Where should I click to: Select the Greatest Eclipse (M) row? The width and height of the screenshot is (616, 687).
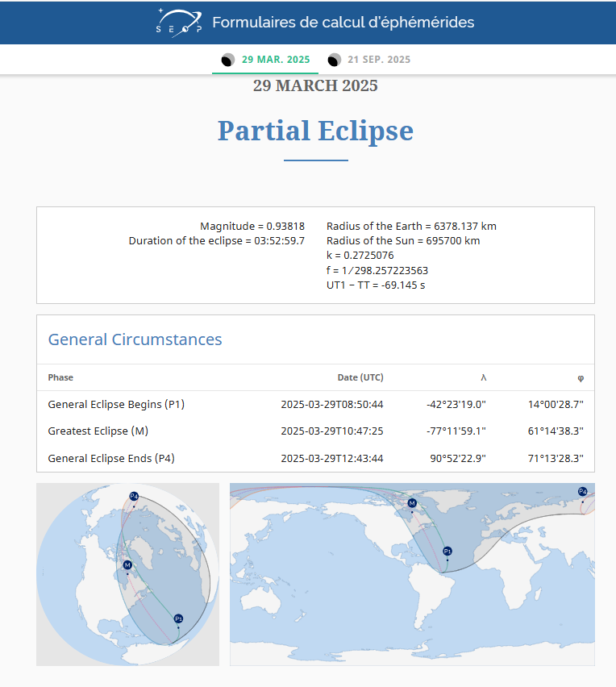98,431
